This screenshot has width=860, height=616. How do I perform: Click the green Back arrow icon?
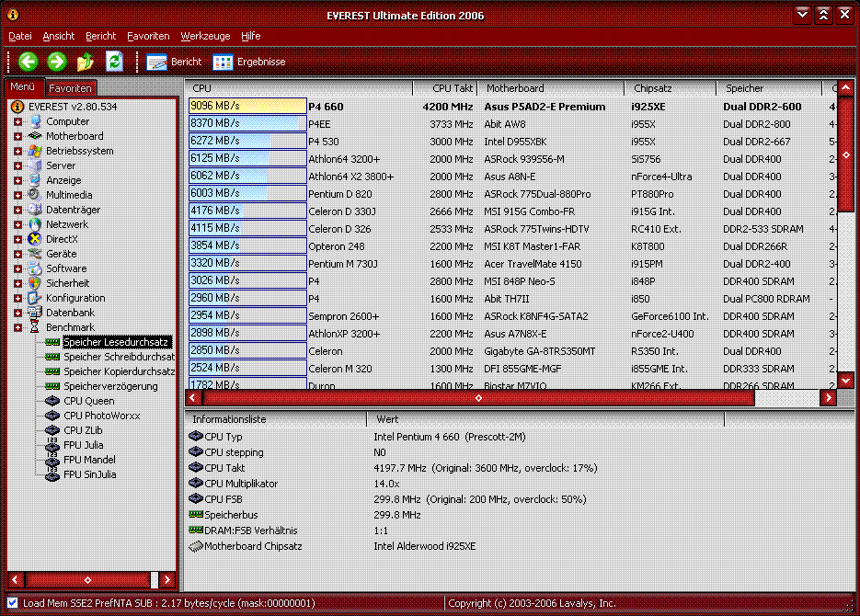tap(28, 62)
